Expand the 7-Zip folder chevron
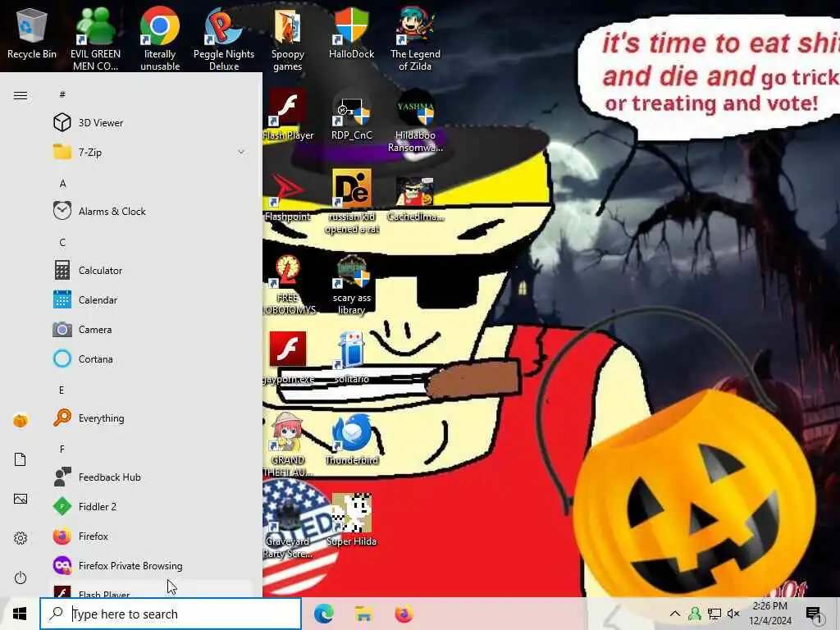The width and height of the screenshot is (840, 630). click(241, 152)
